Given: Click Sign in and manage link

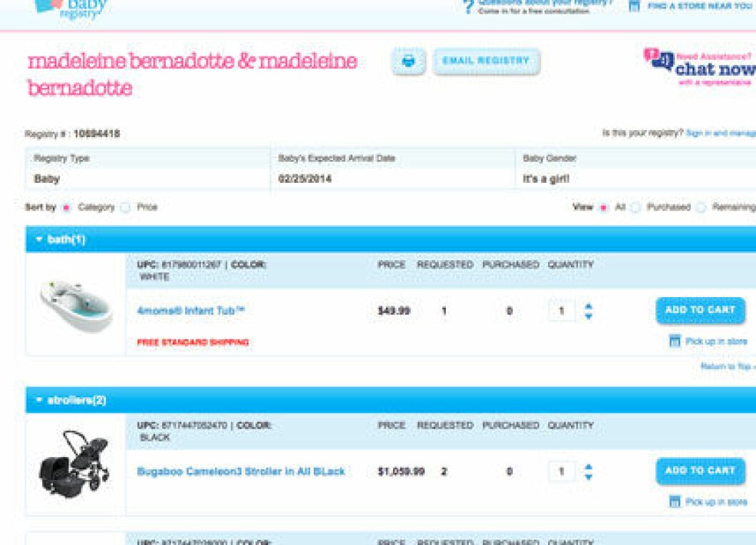Looking at the screenshot, I should 721,133.
